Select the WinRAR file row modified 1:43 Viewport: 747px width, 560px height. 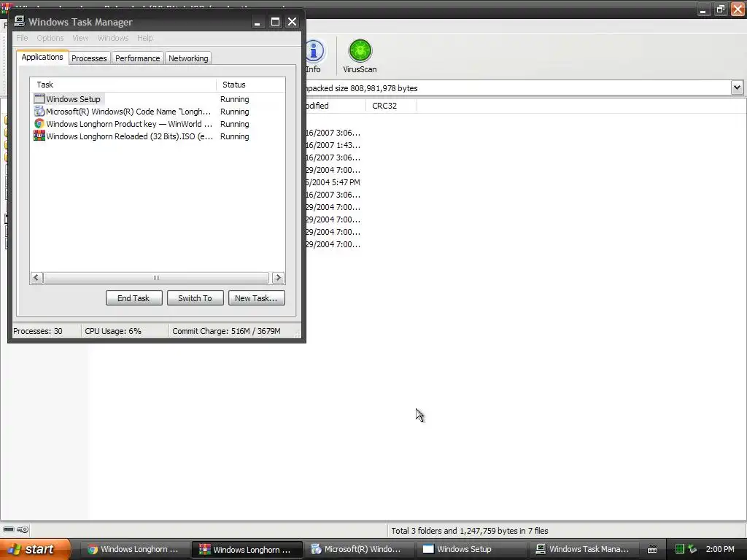click(x=333, y=145)
